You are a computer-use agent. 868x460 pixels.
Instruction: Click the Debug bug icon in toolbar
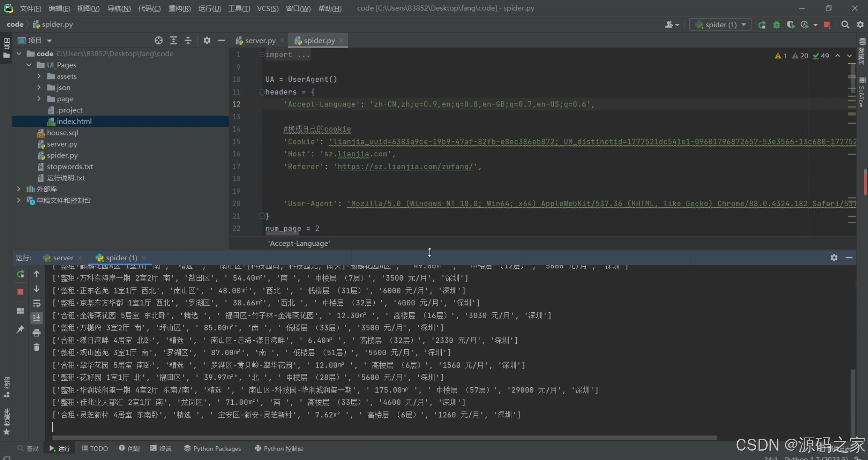(776, 25)
